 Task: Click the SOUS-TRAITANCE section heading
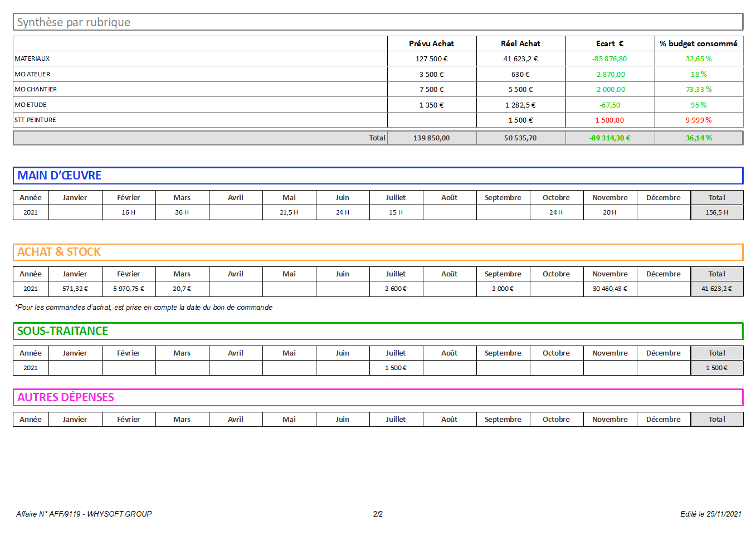click(x=62, y=331)
